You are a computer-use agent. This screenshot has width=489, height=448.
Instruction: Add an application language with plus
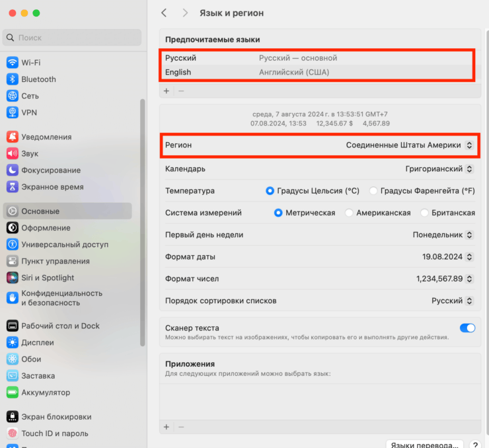coord(167,427)
